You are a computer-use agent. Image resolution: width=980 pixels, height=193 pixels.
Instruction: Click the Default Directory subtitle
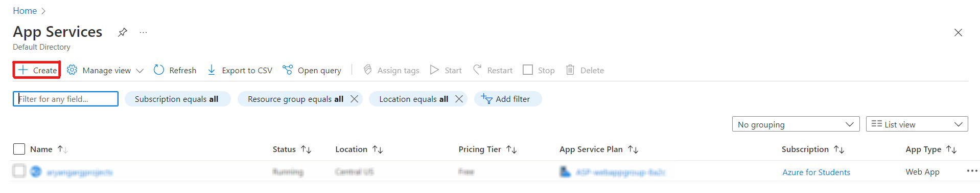click(x=41, y=47)
